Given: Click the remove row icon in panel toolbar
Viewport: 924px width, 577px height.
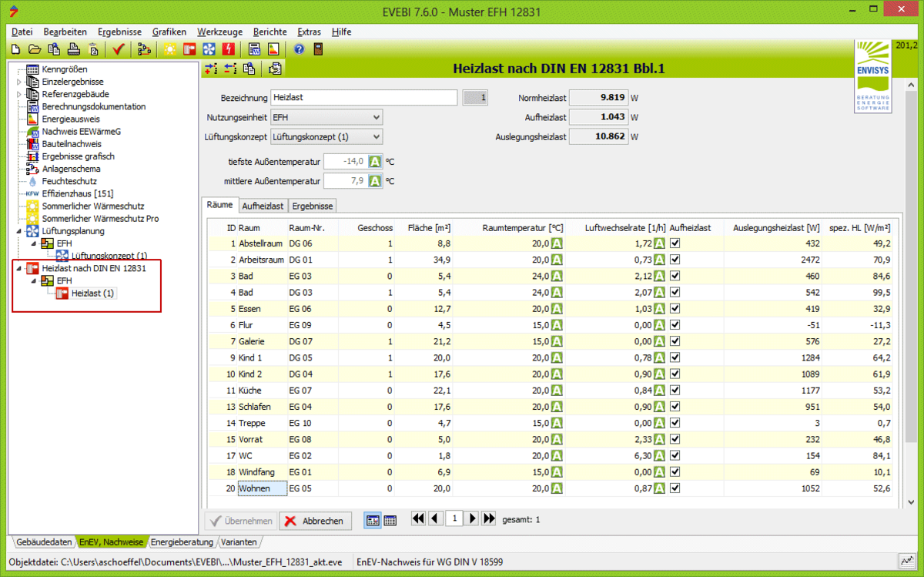Looking at the screenshot, I should 230,69.
